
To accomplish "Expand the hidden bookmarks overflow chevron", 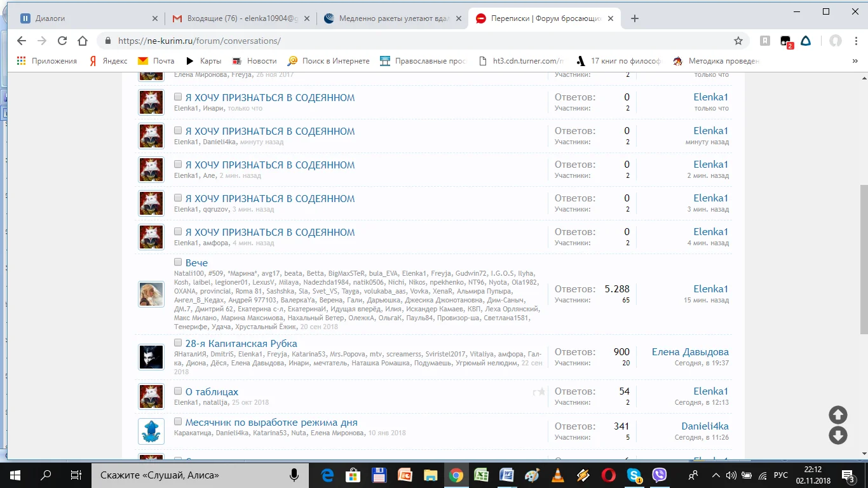I will [x=855, y=61].
